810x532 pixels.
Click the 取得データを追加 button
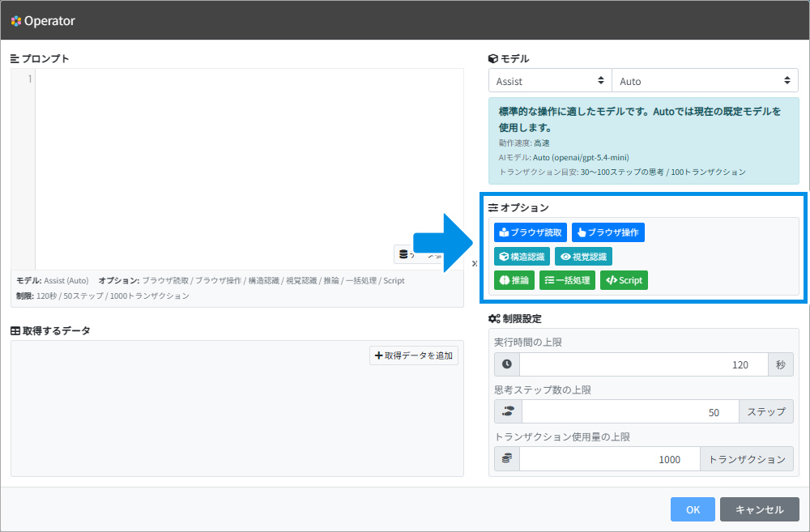coord(414,355)
